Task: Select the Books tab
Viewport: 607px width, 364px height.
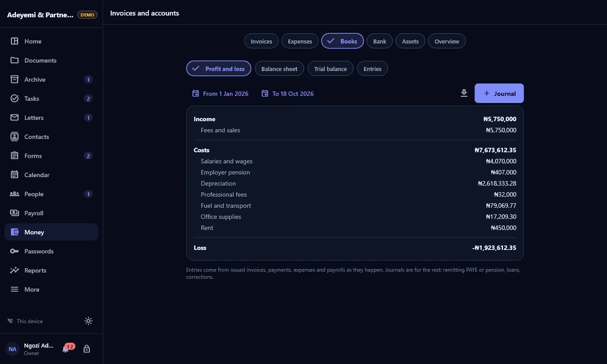Action: pyautogui.click(x=343, y=41)
